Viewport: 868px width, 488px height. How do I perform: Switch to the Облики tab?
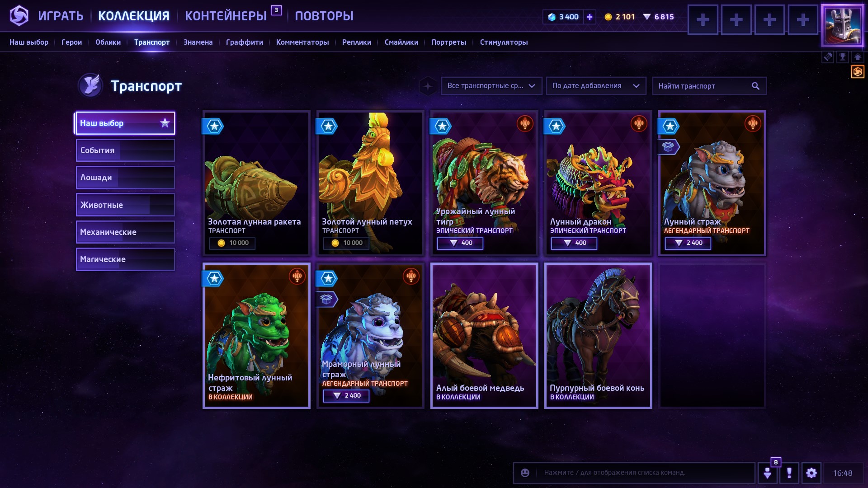coord(108,42)
